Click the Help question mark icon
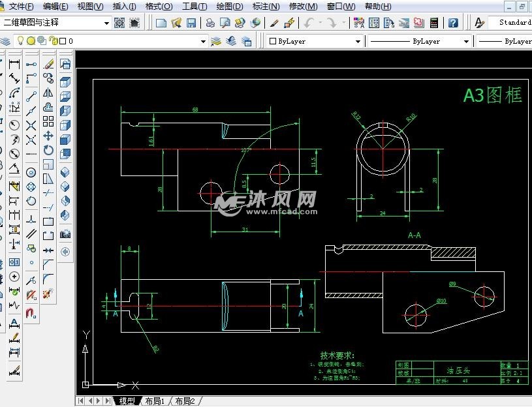Screen dimensions: 532x407 [452, 23]
